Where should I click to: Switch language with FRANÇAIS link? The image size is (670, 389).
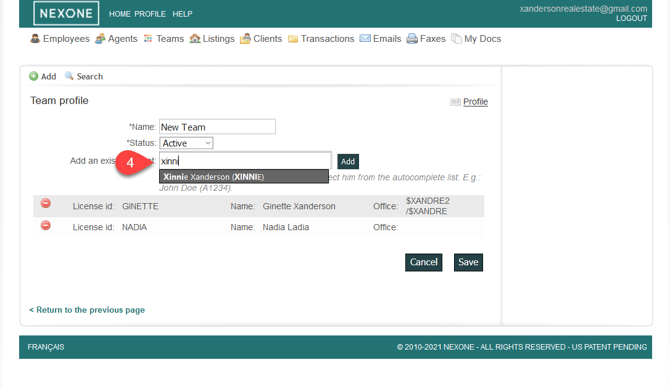coord(46,347)
